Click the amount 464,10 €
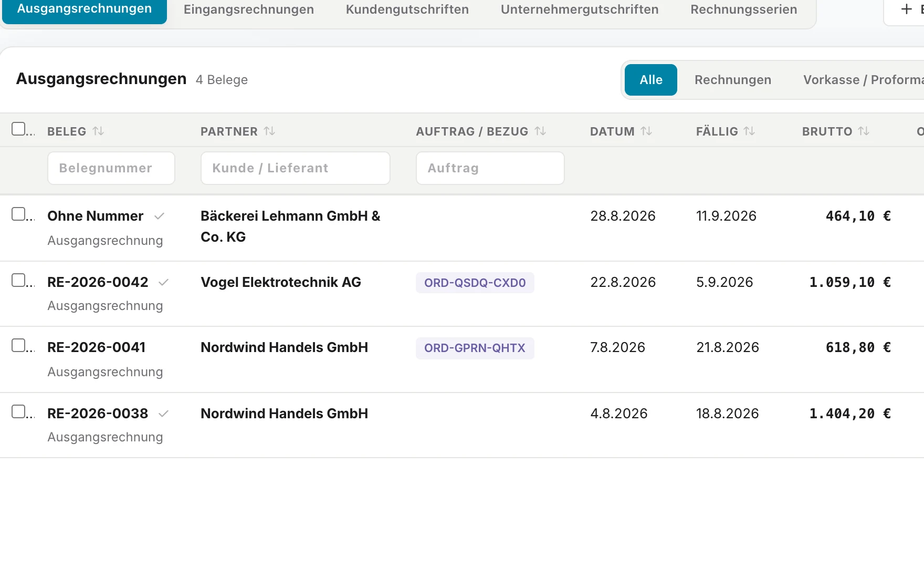Screen dimensions: 924x578 [x=858, y=216]
